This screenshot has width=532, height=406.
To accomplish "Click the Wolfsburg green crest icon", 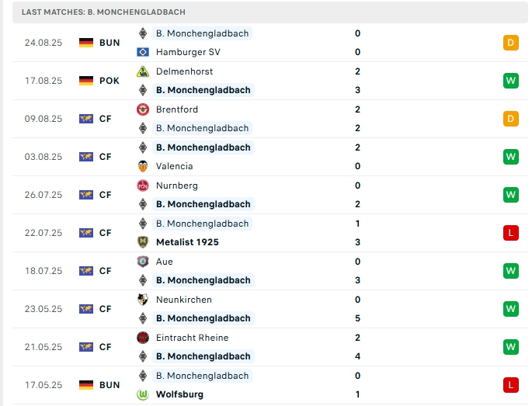I will click(143, 394).
